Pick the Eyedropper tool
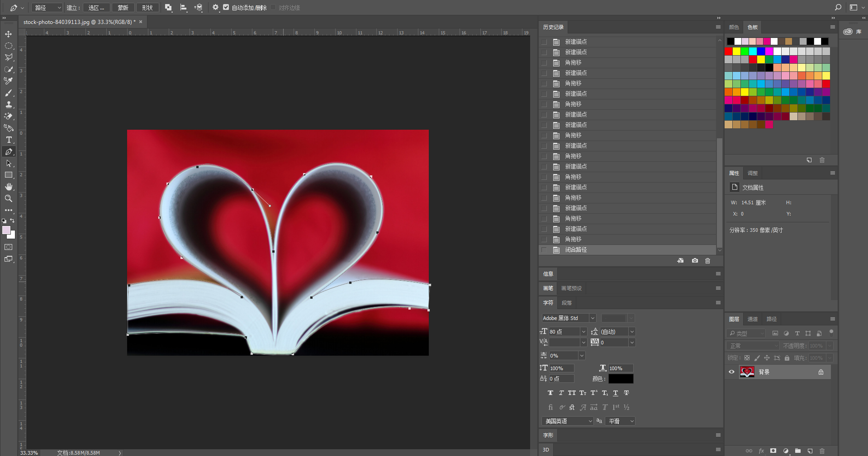The width and height of the screenshot is (868, 456). click(x=9, y=81)
